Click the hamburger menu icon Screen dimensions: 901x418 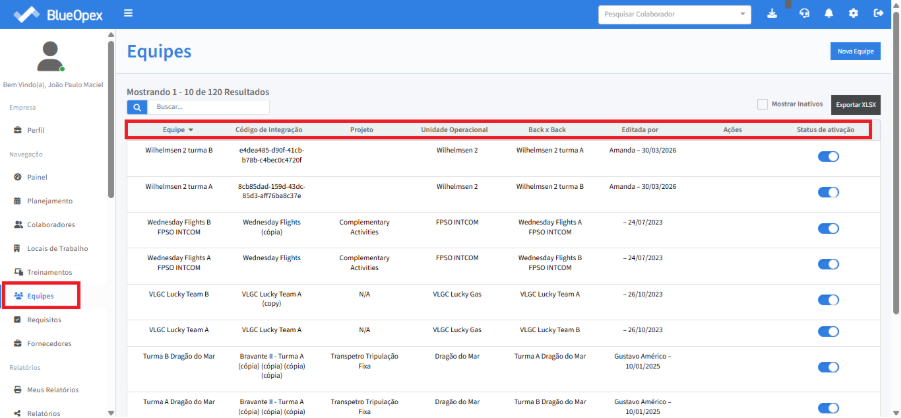click(128, 13)
